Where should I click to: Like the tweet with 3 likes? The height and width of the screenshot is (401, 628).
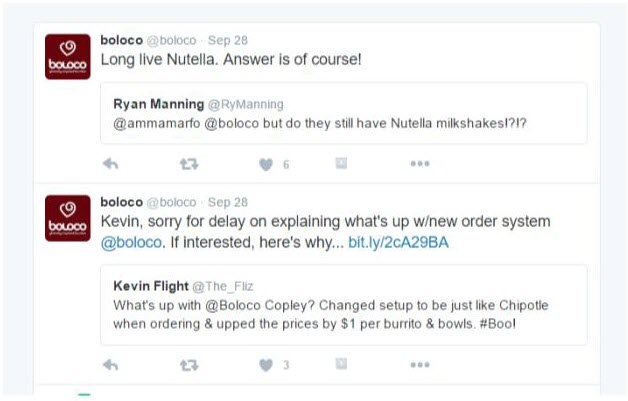[x=266, y=365]
